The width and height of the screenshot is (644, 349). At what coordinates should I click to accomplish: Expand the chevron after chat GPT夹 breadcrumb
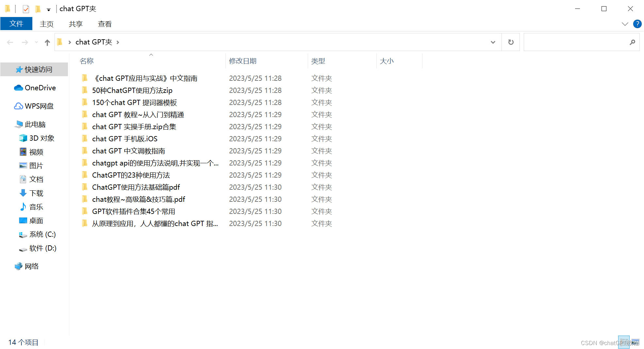pos(118,42)
